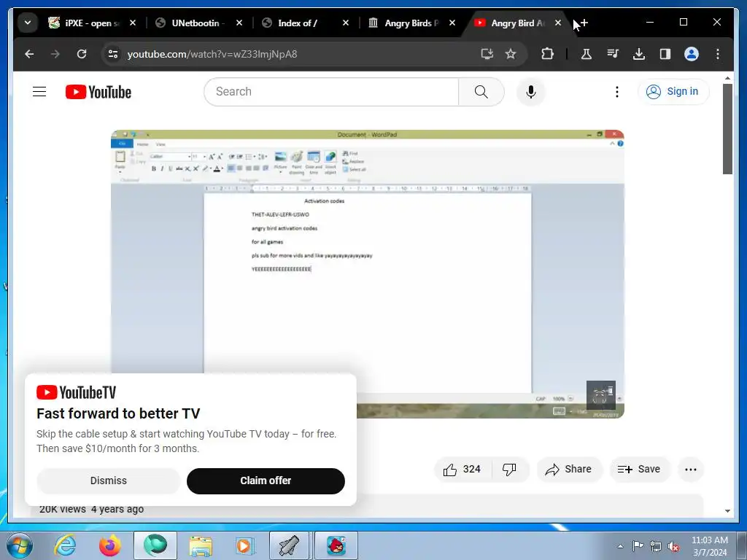Open the tab search dropdown arrow

pos(28,23)
